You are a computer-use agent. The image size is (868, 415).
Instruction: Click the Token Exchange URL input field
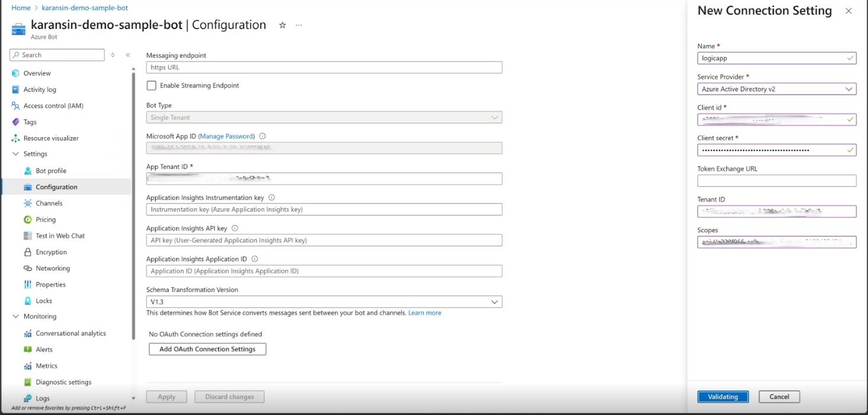tap(776, 180)
